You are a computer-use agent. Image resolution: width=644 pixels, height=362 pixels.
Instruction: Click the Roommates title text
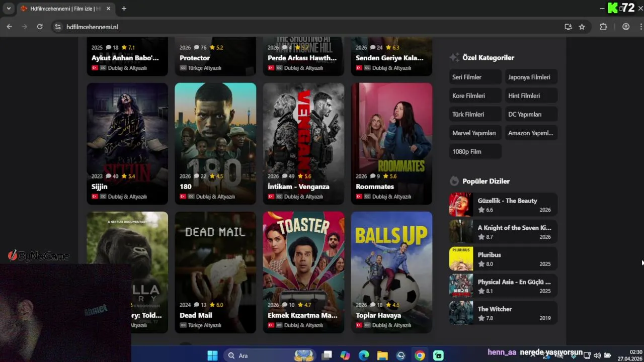pos(375,187)
